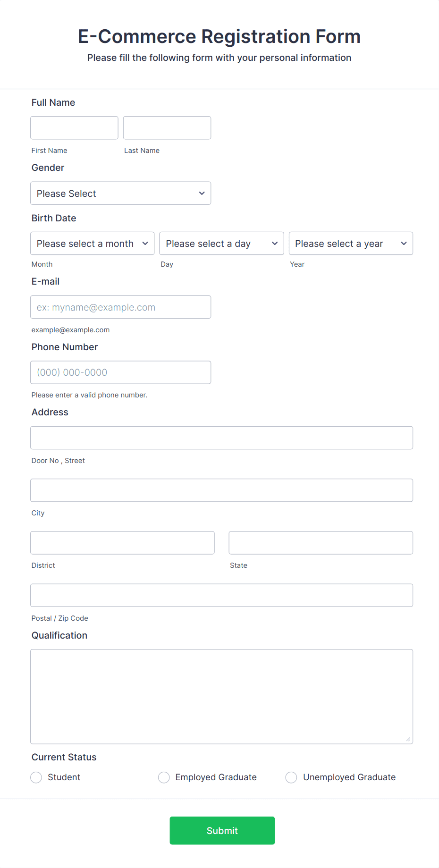Click into the E-mail address field
Image resolution: width=439 pixels, height=868 pixels.
click(120, 307)
